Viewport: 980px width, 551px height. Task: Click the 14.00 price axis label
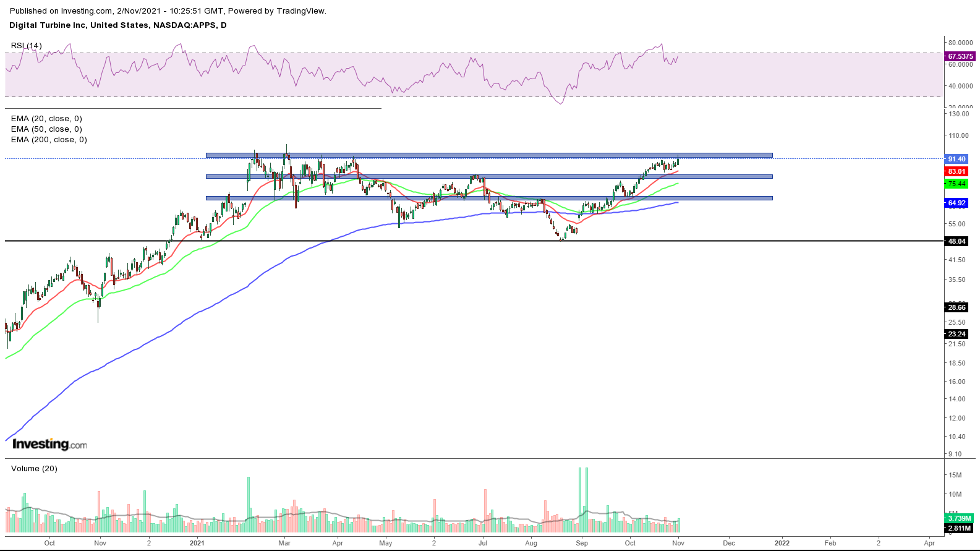[x=957, y=399]
